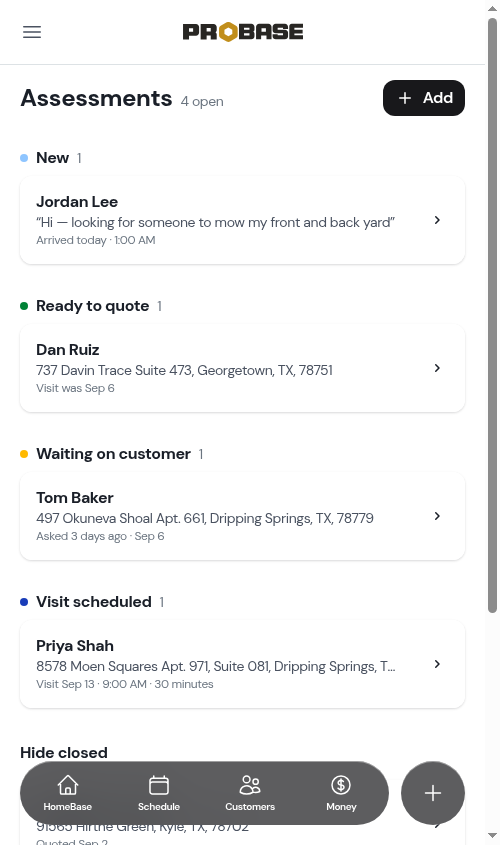Viewport: 500px width, 845px height.
Task: Click the Ready to quote section header
Action: point(91,306)
